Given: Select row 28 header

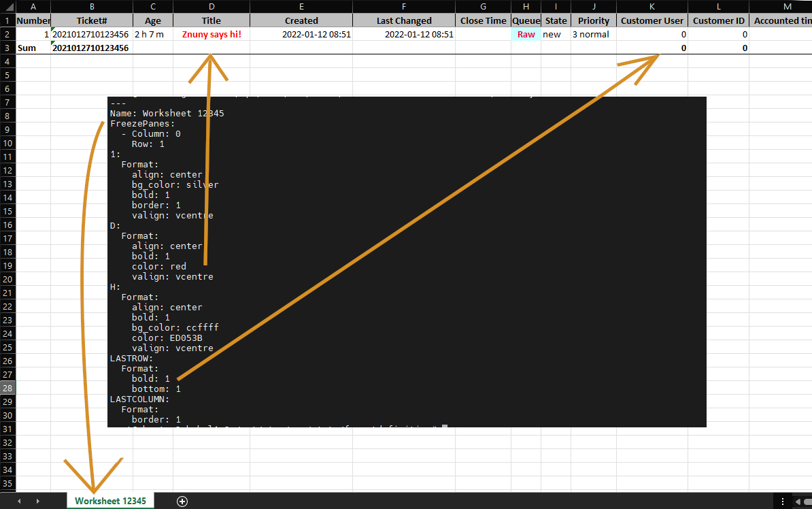Looking at the screenshot, I should tap(7, 388).
